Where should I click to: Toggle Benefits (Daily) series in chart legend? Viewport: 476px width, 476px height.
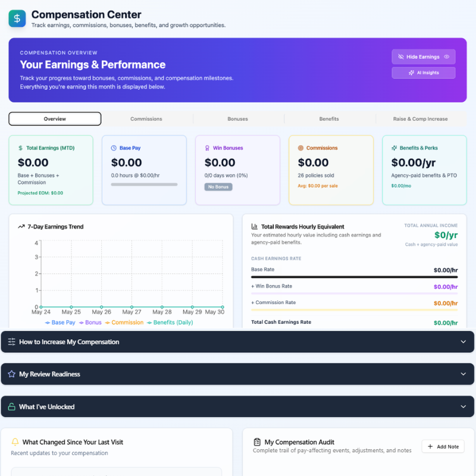click(170, 322)
